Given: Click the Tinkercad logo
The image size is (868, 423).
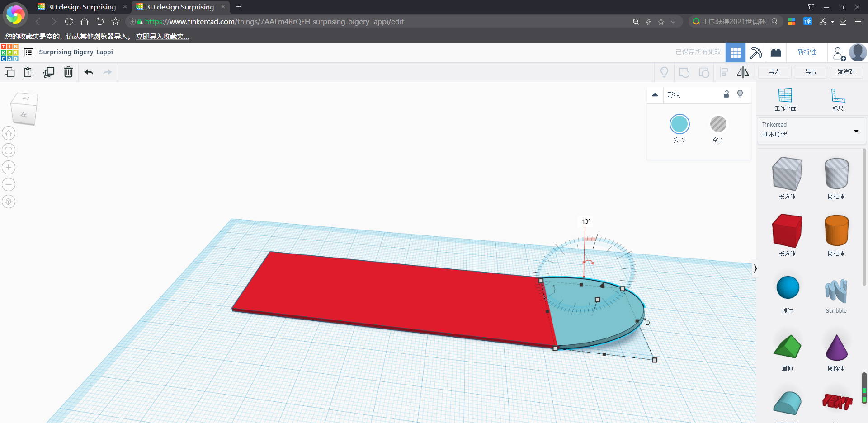Looking at the screenshot, I should [x=9, y=52].
